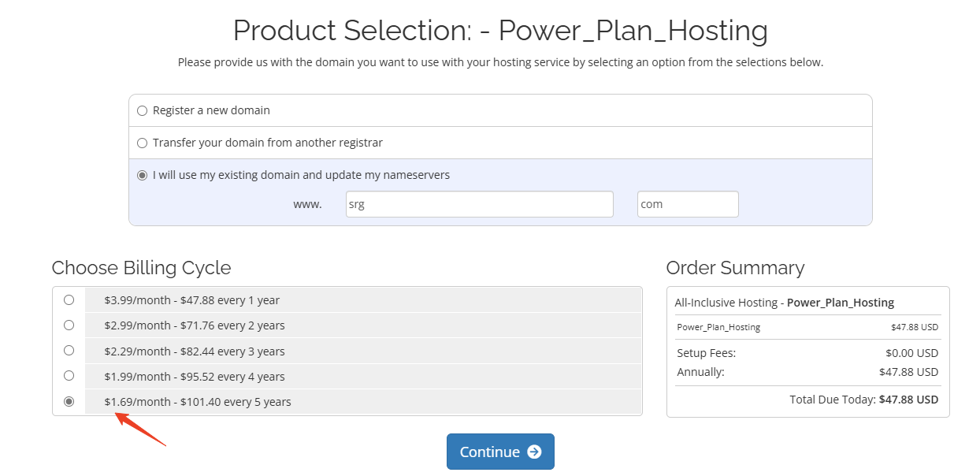Select the $2.99/month 2 years radio button
The image size is (980, 476).
[x=69, y=325]
